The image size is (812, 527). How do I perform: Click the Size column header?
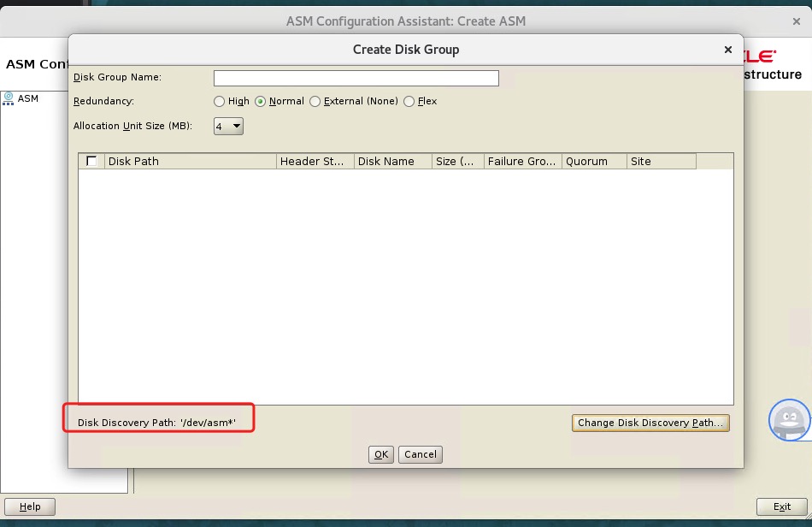pyautogui.click(x=458, y=161)
